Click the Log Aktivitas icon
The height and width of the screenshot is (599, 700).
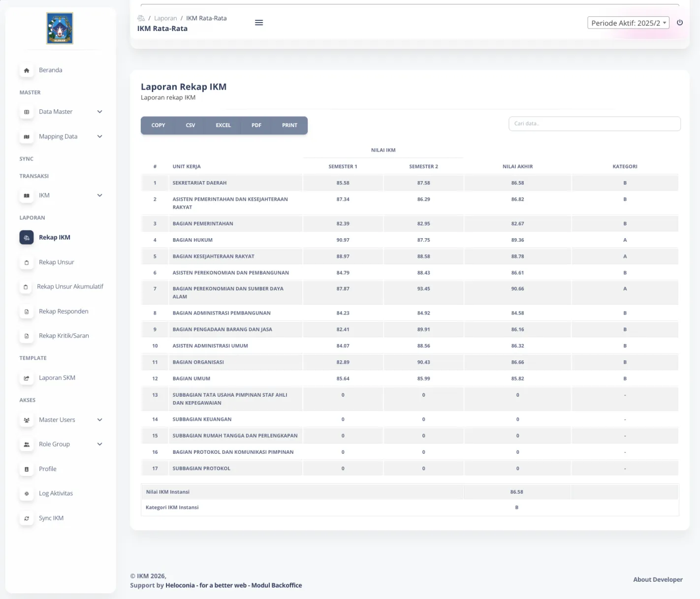pyautogui.click(x=27, y=494)
